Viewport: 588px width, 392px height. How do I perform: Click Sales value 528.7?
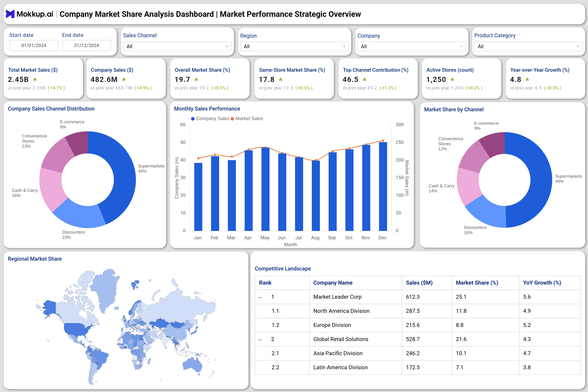[x=413, y=339]
